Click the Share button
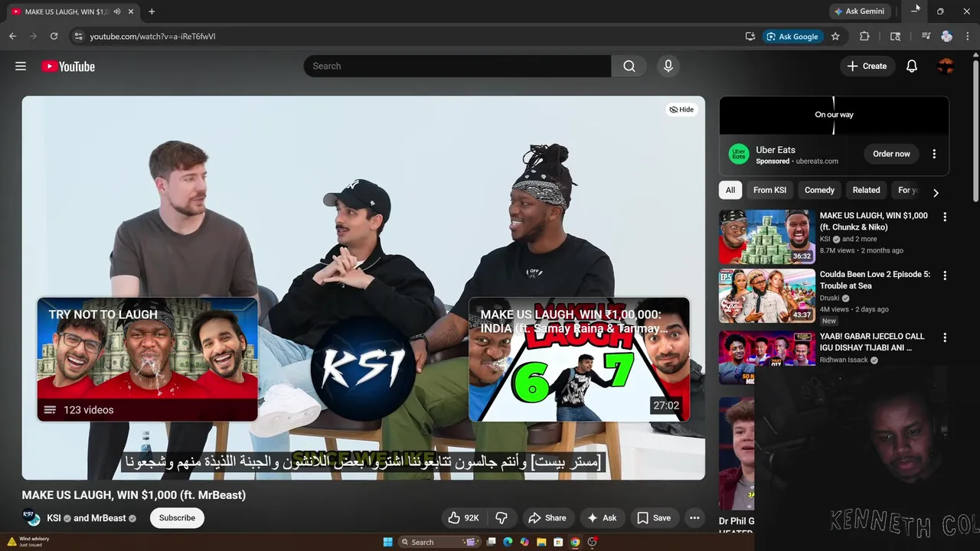Screen dimensions: 980x551 coord(547,518)
